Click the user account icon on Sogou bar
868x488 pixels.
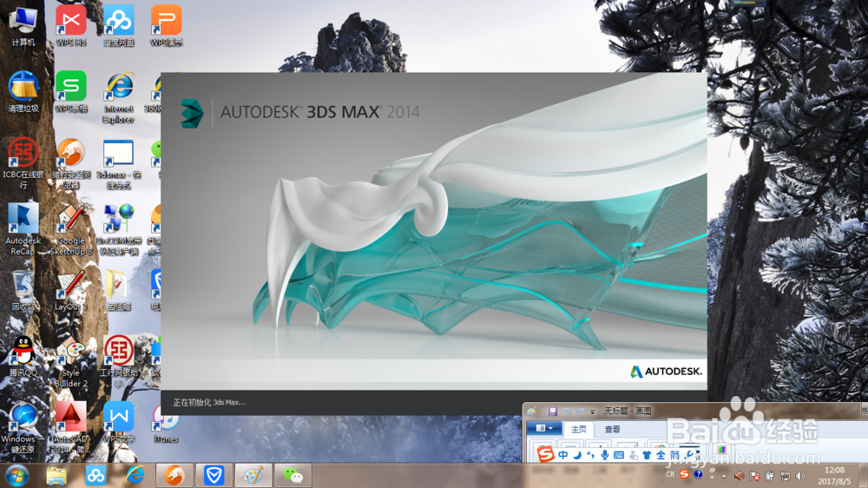click(634, 455)
